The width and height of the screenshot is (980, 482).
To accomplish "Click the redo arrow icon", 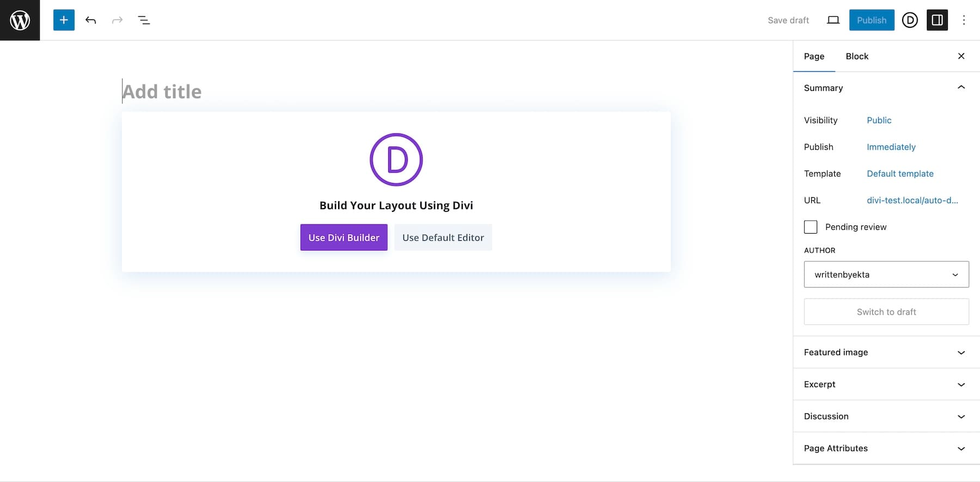I will pyautogui.click(x=117, y=20).
